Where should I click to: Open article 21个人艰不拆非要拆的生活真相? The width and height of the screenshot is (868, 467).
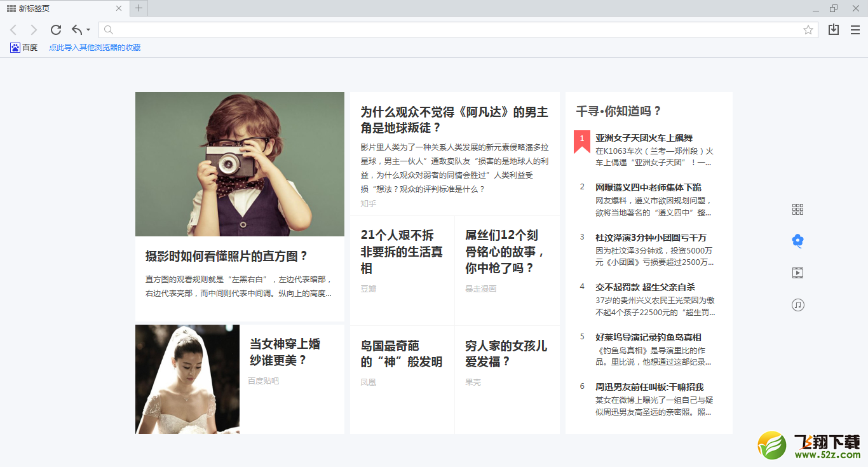402,251
